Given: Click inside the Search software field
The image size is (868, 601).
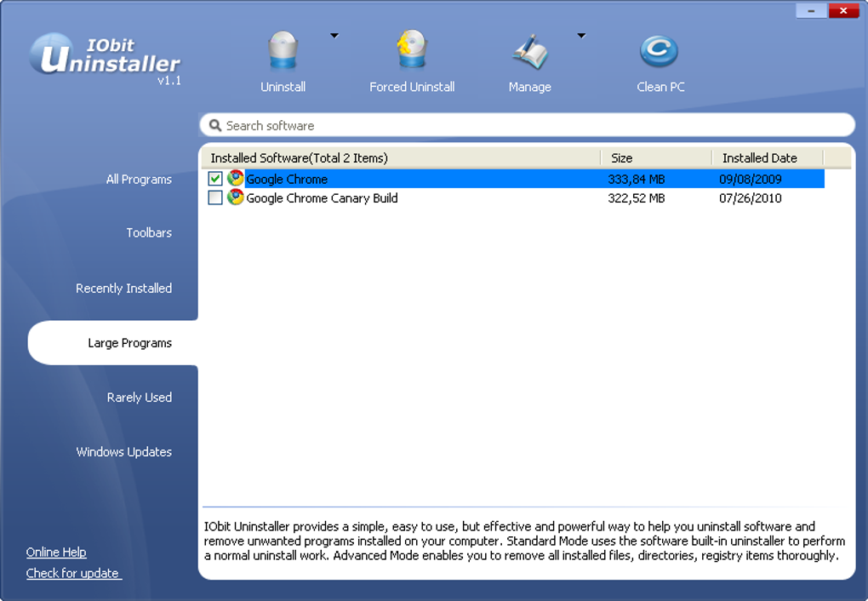Looking at the screenshot, I should click(425, 125).
